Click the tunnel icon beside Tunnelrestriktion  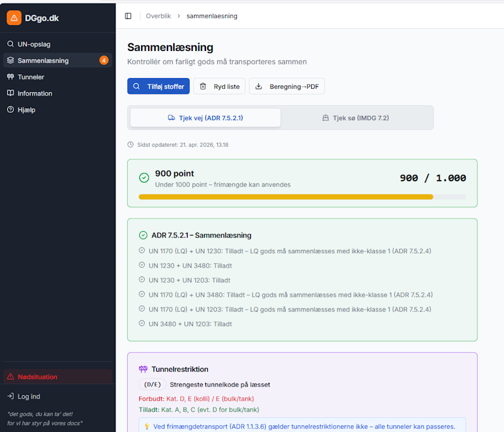(143, 369)
